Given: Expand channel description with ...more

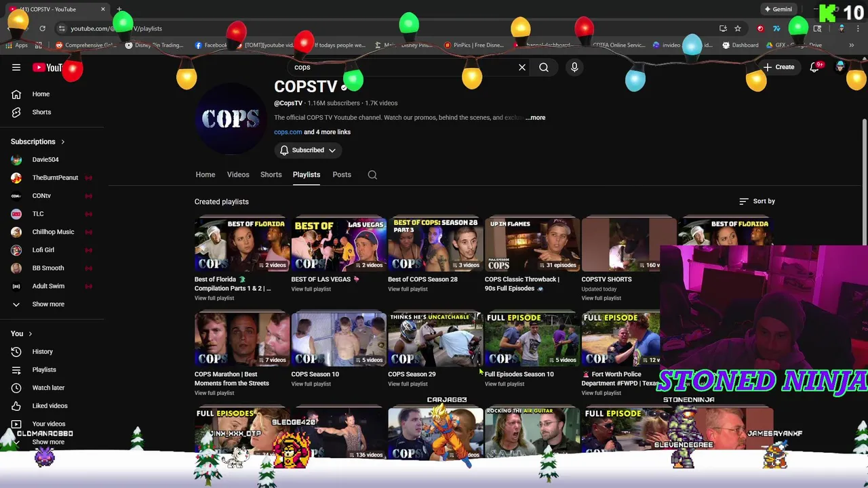Looking at the screenshot, I should point(535,117).
